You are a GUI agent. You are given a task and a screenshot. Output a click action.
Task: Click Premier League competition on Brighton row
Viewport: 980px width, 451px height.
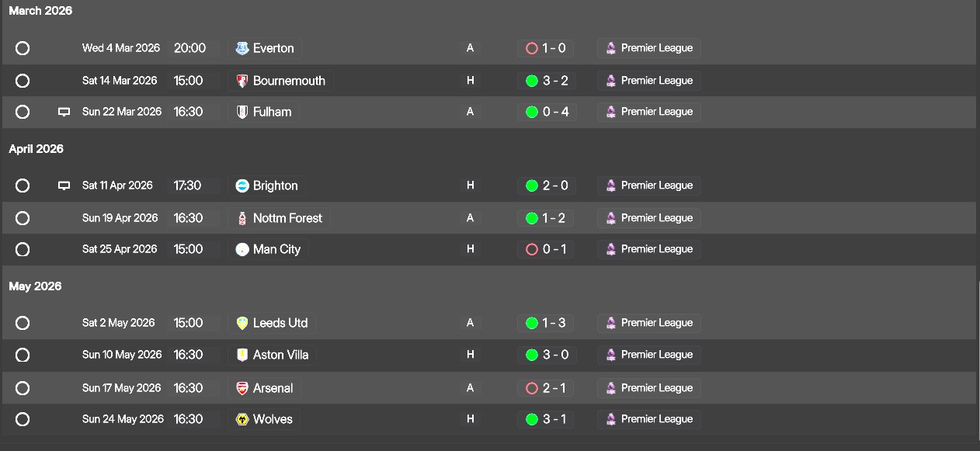(x=656, y=186)
